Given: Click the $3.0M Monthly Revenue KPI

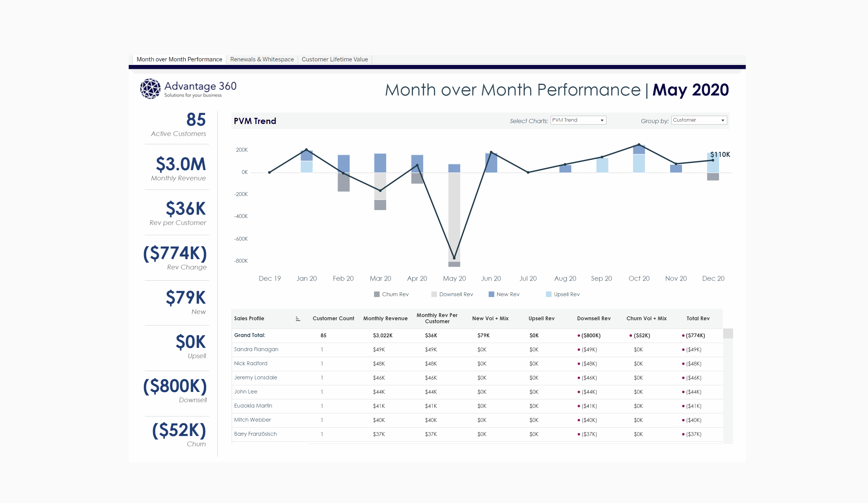Looking at the screenshot, I should click(178, 169).
